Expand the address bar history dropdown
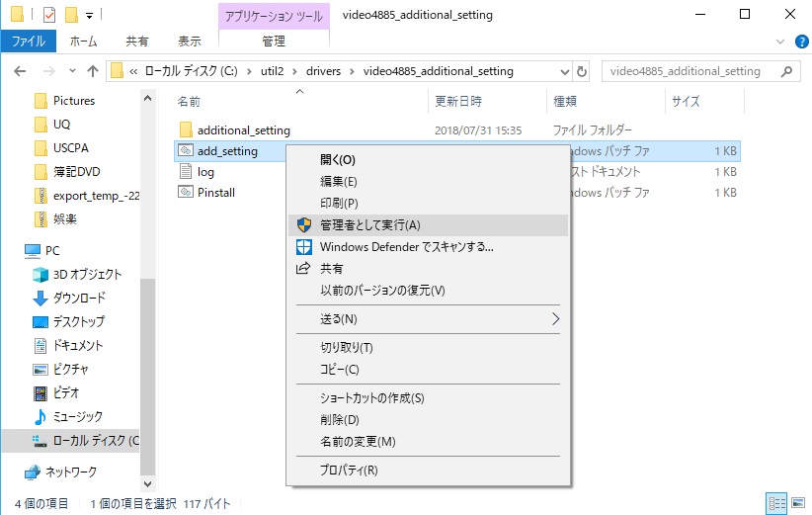812x515 pixels. 565,71
